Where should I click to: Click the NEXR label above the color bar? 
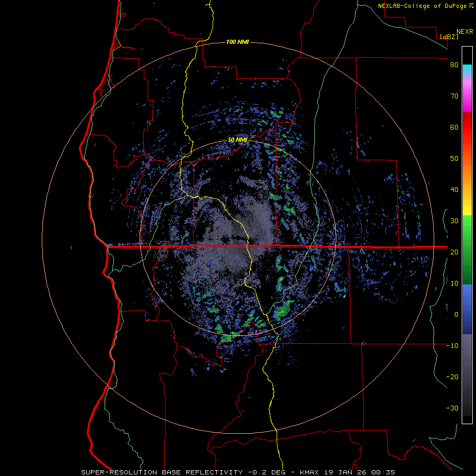coord(465,32)
